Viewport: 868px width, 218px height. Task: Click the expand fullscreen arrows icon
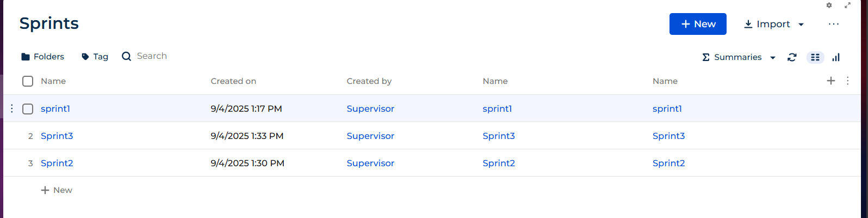pyautogui.click(x=847, y=5)
